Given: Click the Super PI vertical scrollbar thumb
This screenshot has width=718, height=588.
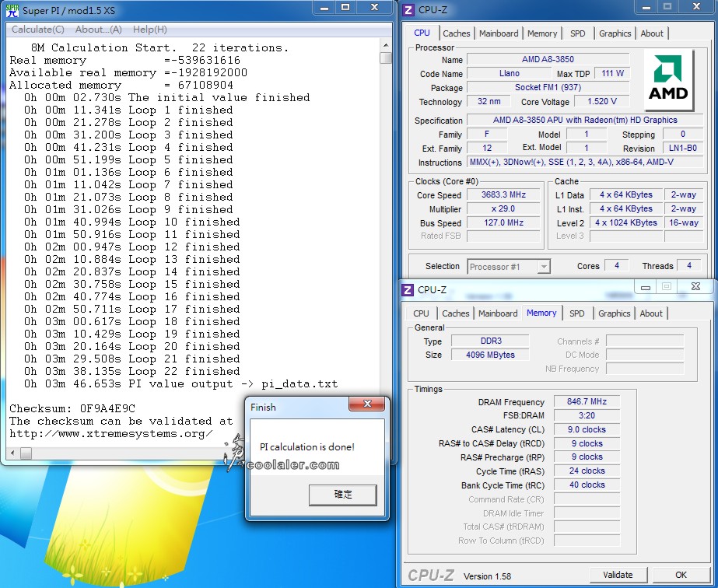Looking at the screenshot, I should click(386, 58).
